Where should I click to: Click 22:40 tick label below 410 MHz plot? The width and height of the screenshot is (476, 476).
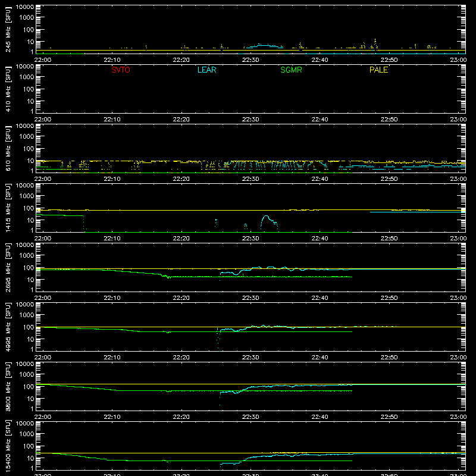pos(320,120)
